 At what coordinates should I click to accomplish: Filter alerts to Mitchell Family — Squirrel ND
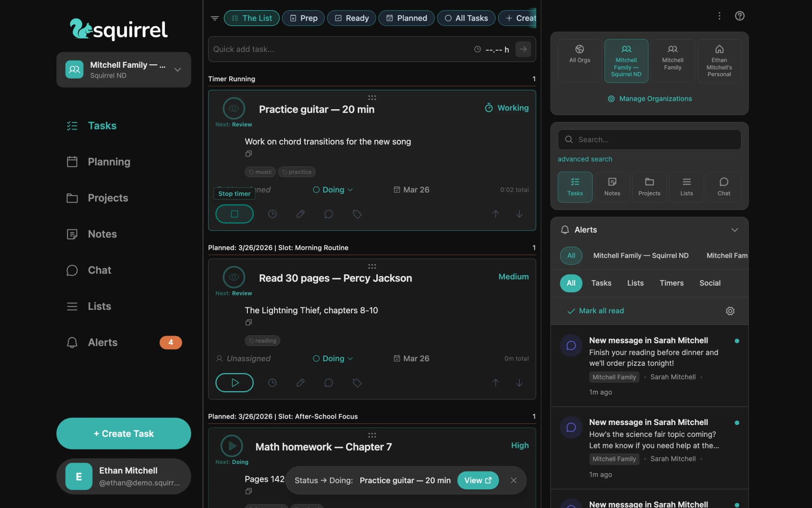pyautogui.click(x=641, y=256)
